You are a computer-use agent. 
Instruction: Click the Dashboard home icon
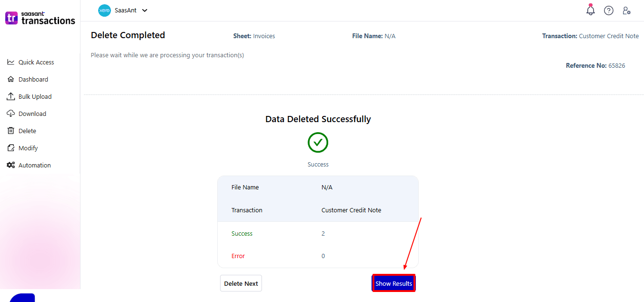click(x=11, y=79)
